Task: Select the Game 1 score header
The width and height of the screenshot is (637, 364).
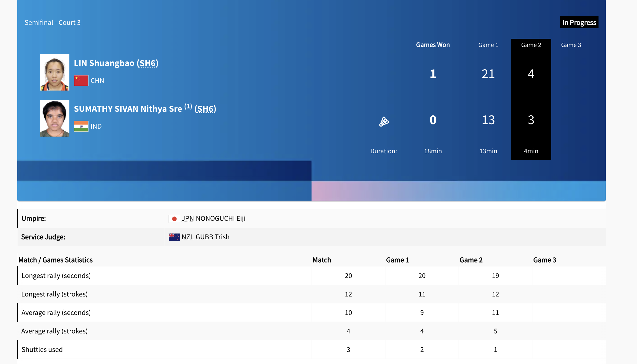Action: click(x=488, y=45)
